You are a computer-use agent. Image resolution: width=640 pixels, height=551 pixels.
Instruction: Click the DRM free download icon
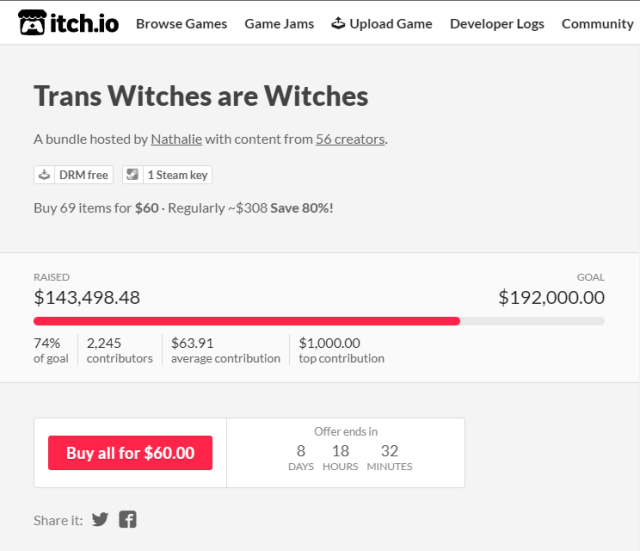(x=45, y=174)
